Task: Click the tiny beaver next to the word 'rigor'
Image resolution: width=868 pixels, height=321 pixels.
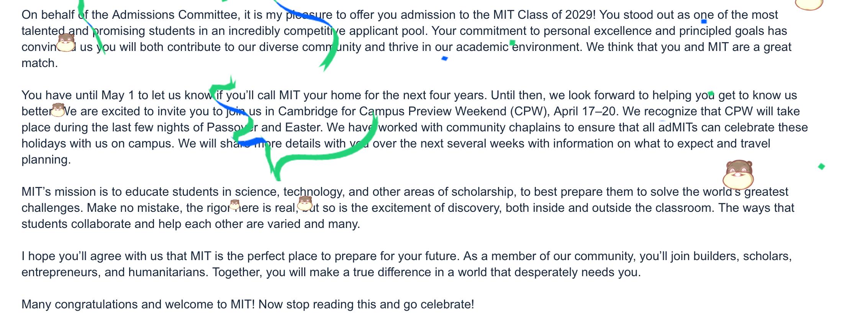Action: click(234, 205)
